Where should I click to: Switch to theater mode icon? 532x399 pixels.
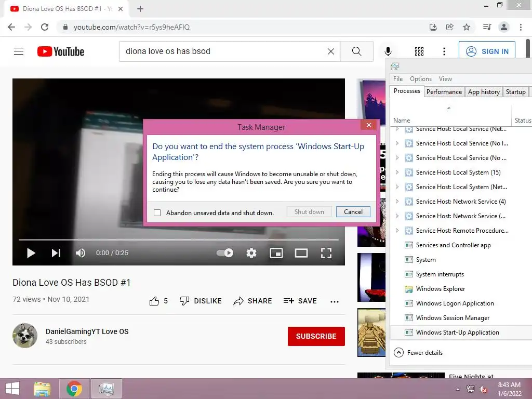(301, 253)
